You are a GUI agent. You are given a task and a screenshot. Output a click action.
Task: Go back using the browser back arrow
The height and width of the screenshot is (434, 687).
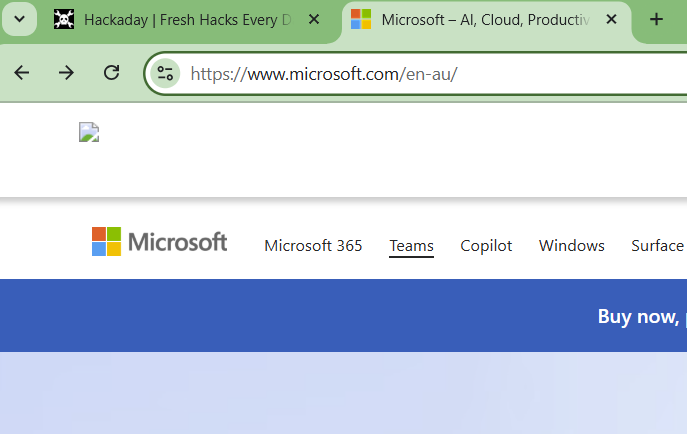tap(22, 72)
